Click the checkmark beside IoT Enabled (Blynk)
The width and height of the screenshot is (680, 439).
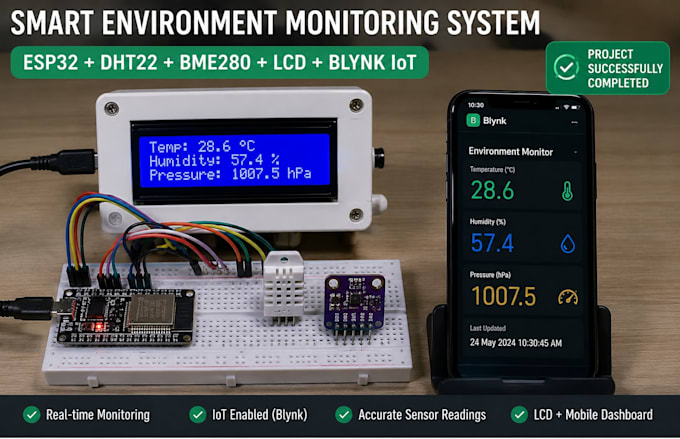(198, 415)
